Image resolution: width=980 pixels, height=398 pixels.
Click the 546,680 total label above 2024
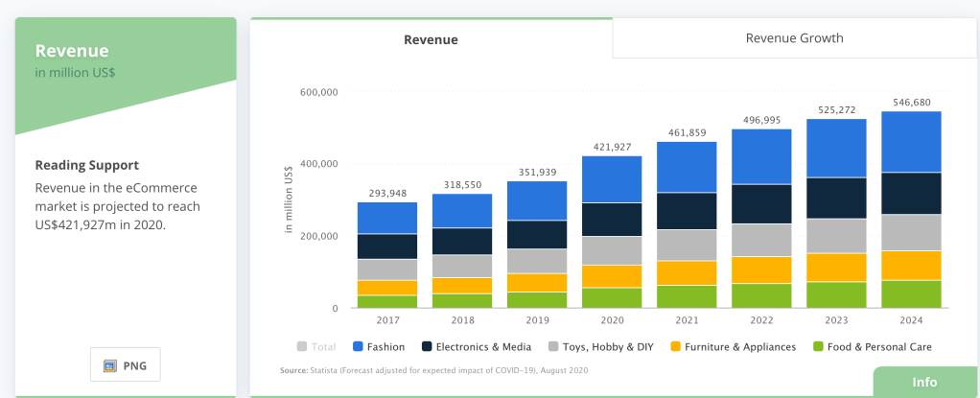[x=911, y=103]
